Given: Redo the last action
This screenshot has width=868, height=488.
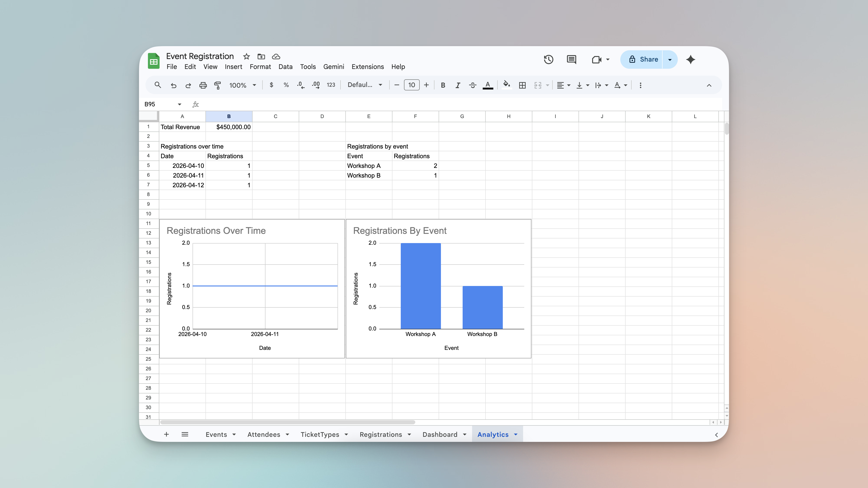Looking at the screenshot, I should pos(188,86).
